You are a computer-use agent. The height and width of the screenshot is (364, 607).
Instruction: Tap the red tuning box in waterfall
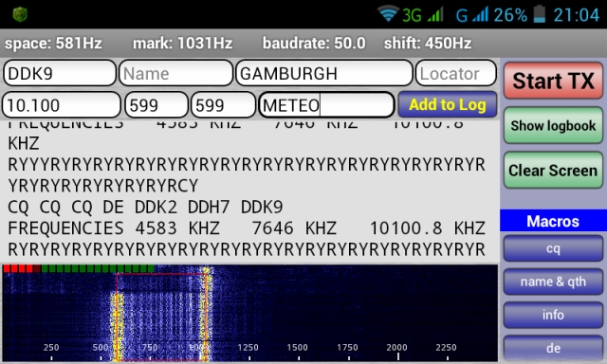pos(161,317)
